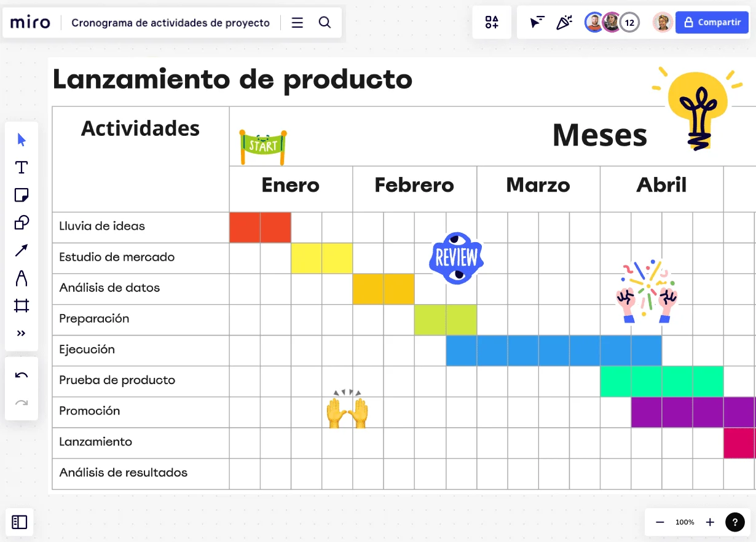Open the board menu (hamburger icon)

pos(297,22)
